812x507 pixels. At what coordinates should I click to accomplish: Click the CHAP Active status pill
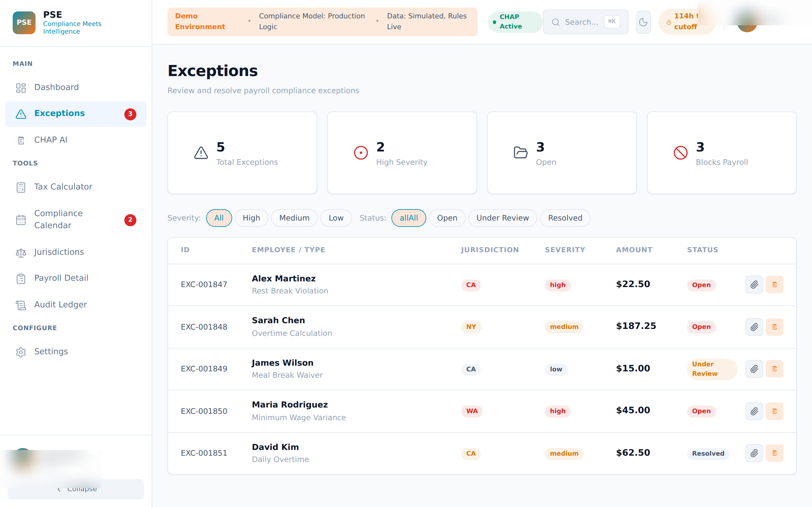tap(514, 22)
